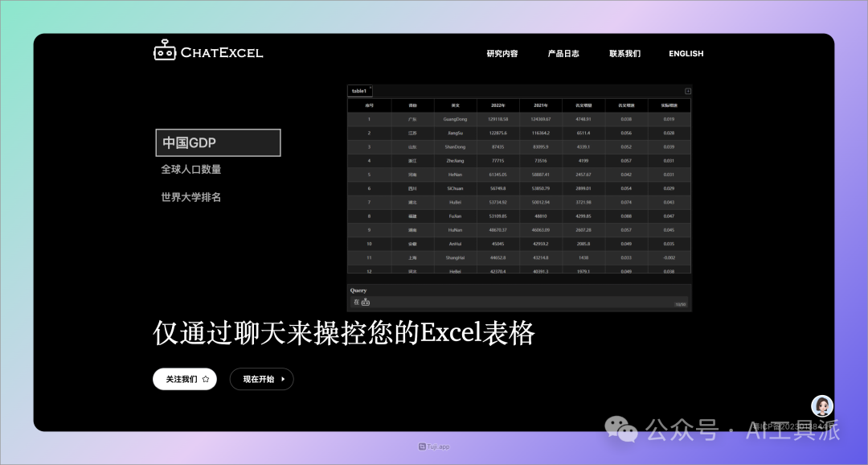Click the 48810 value cell
This screenshot has width=868, height=465.
point(541,216)
